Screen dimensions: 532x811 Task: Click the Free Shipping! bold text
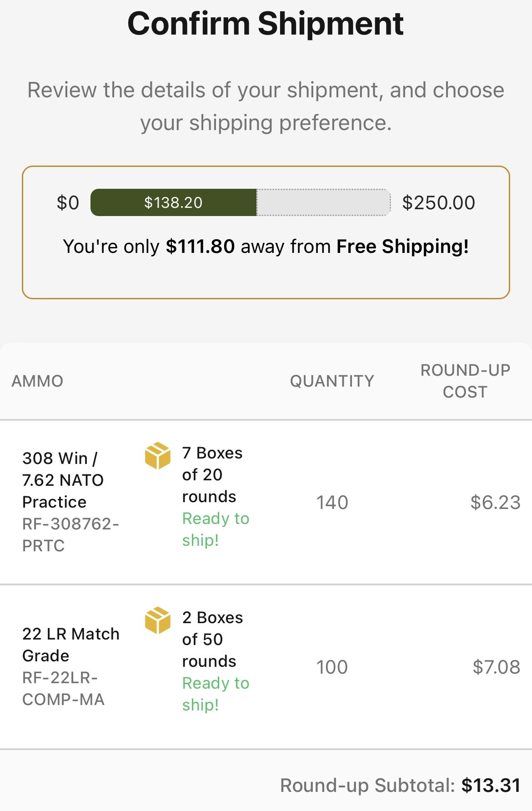pyautogui.click(x=402, y=246)
